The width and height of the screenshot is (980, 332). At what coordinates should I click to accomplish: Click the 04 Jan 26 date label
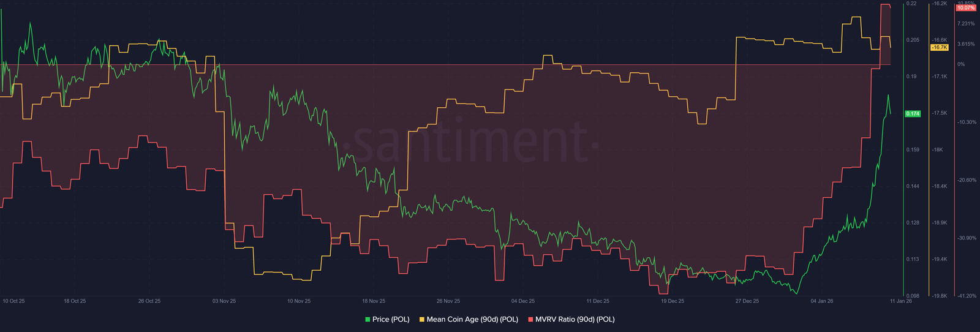coord(822,301)
